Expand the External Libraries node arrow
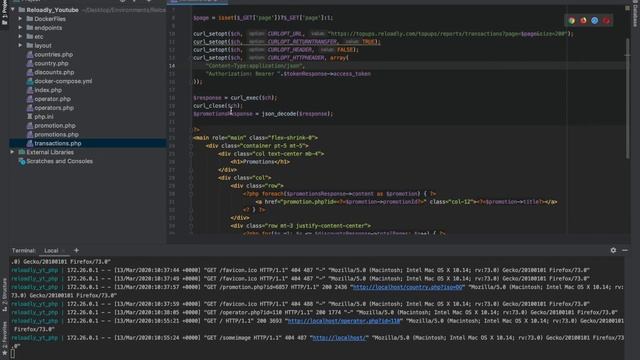The height and width of the screenshot is (360, 640). [x=13, y=152]
